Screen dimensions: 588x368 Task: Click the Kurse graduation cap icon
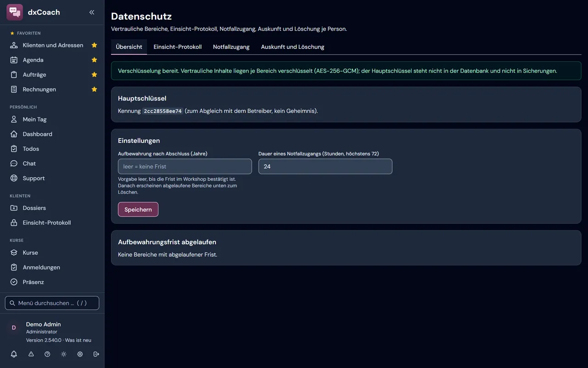pyautogui.click(x=14, y=253)
